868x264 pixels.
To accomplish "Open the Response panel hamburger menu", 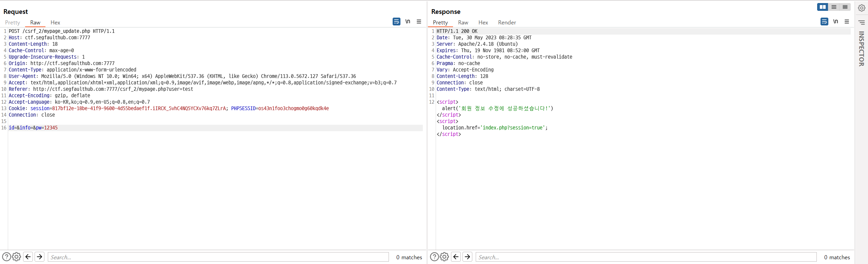I will [847, 22].
